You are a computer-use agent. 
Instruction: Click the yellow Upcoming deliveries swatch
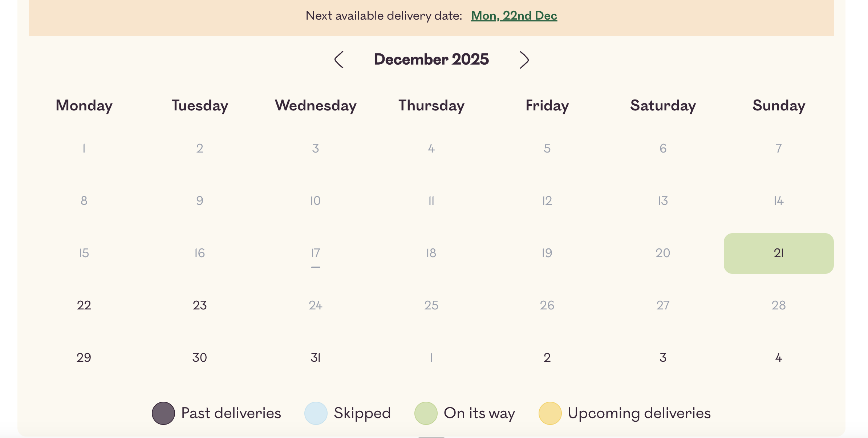[x=550, y=413]
